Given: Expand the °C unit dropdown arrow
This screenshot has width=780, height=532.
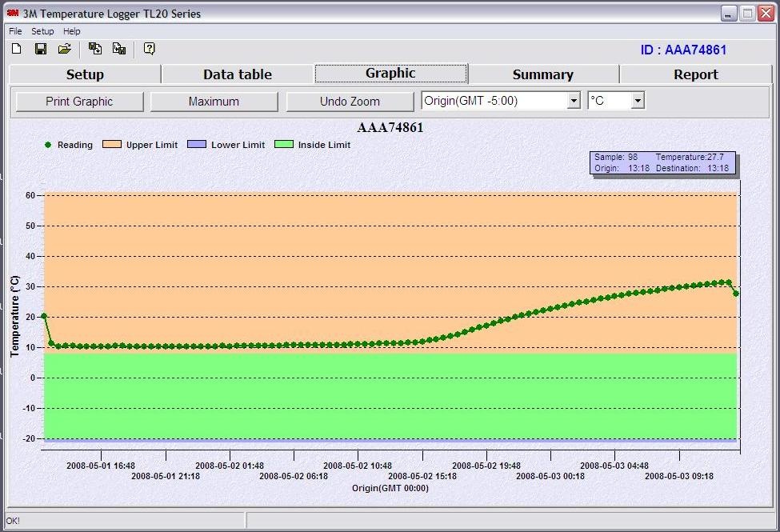Looking at the screenshot, I should pos(638,101).
